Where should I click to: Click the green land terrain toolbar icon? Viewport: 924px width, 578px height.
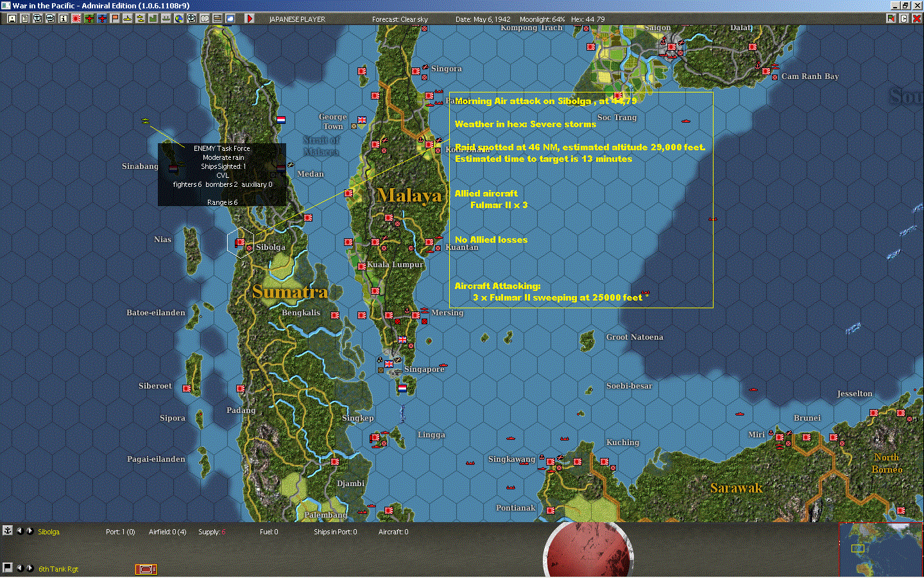153,19
